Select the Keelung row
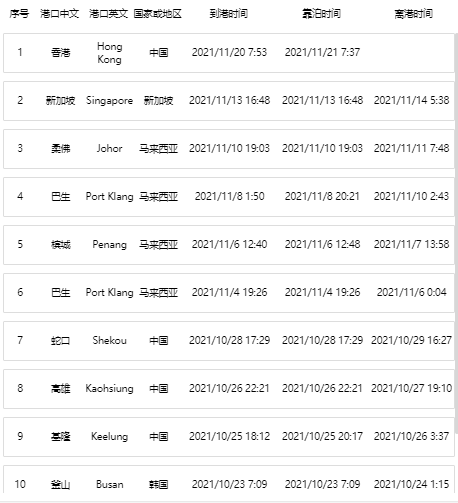The image size is (458, 503). (229, 437)
